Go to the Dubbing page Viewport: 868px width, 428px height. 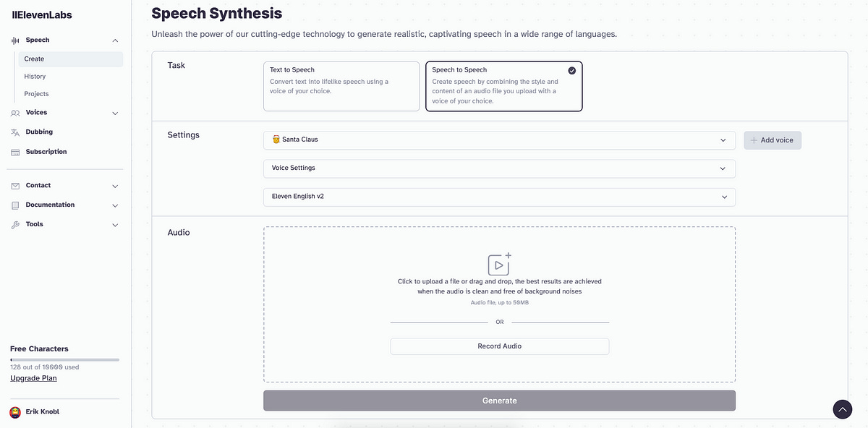[39, 132]
